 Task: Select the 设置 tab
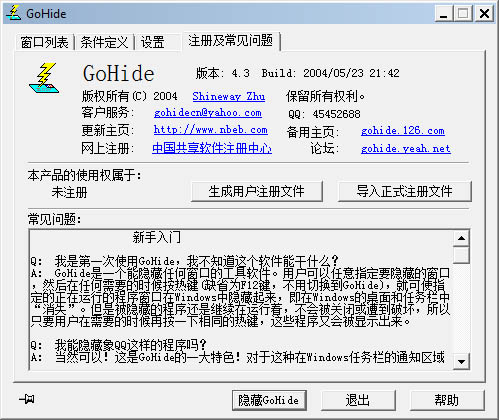153,42
